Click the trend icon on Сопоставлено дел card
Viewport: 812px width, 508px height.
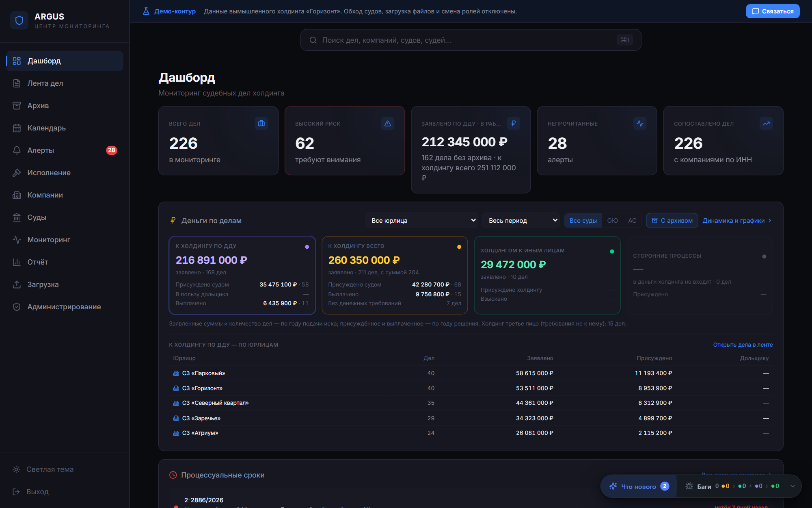tap(766, 123)
